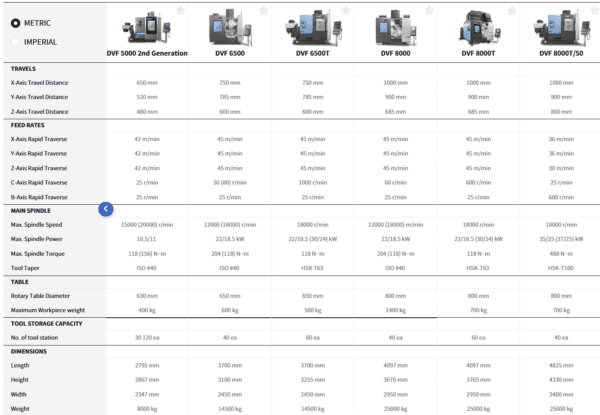
Task: Favorite the DVF 6500 star icon
Action: coord(264,10)
